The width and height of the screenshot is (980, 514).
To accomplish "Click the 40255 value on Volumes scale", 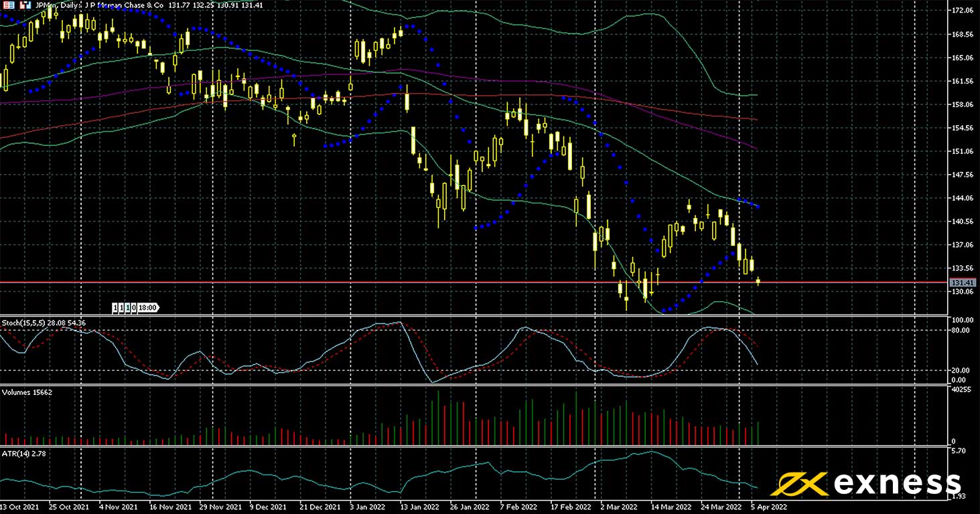I will [961, 390].
